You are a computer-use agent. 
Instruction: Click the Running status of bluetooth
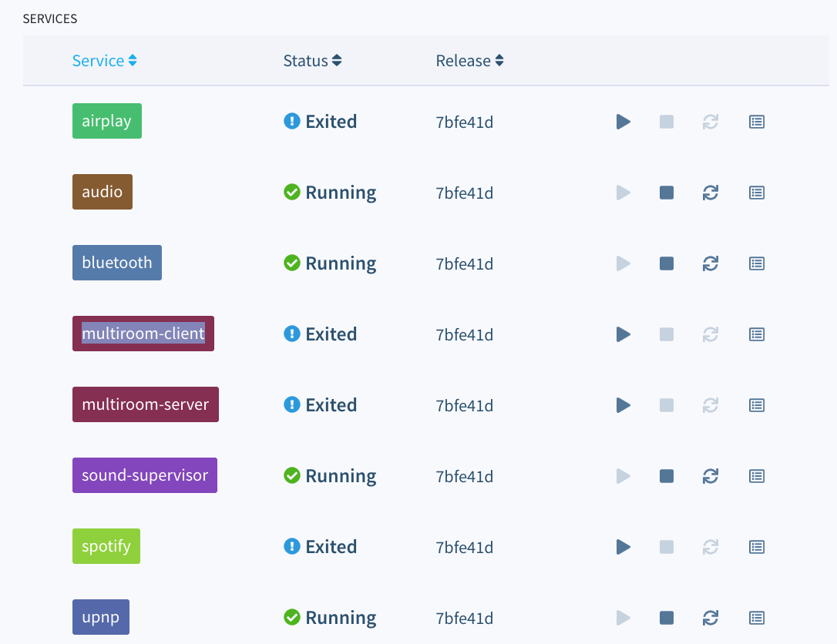(330, 263)
